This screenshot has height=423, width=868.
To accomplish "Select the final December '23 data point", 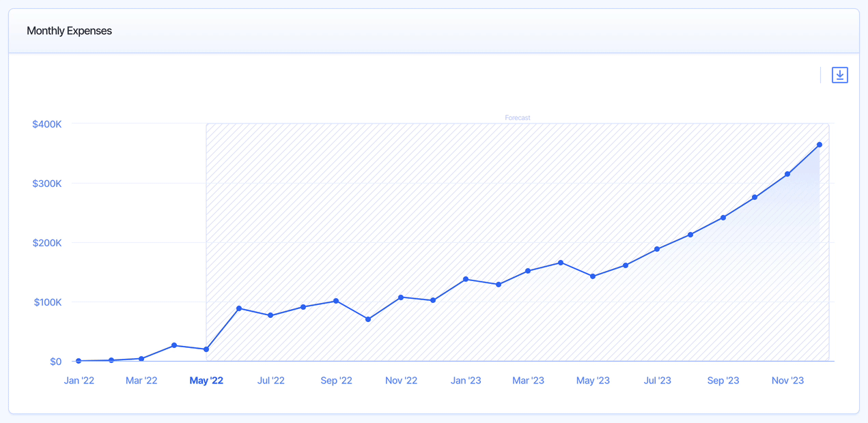I will point(820,145).
